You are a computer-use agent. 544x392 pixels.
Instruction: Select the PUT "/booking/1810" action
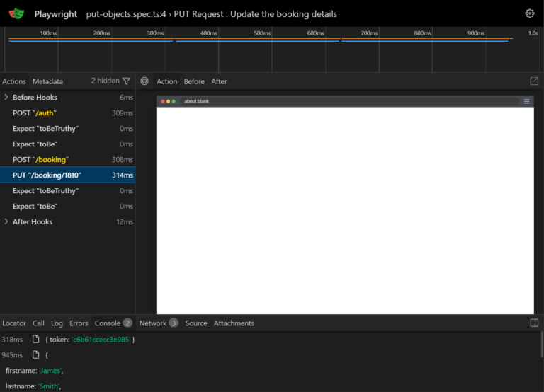[68, 175]
